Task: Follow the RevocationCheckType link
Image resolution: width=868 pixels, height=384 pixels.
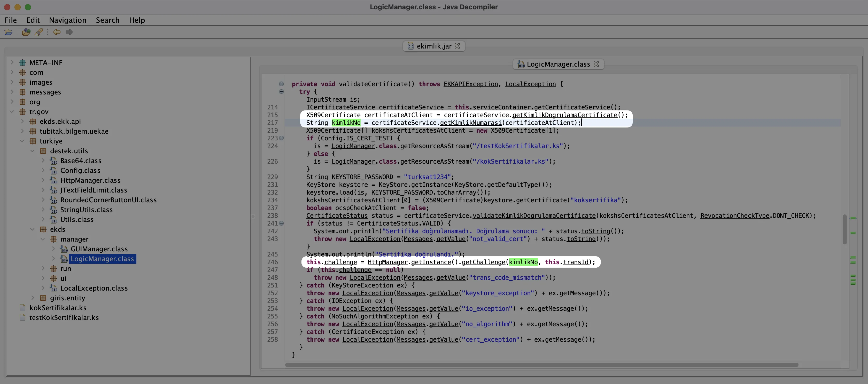Action: [x=734, y=215]
